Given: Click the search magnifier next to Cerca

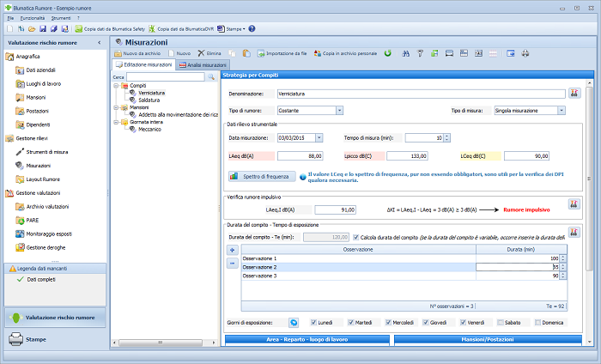Looking at the screenshot, I should [210, 77].
